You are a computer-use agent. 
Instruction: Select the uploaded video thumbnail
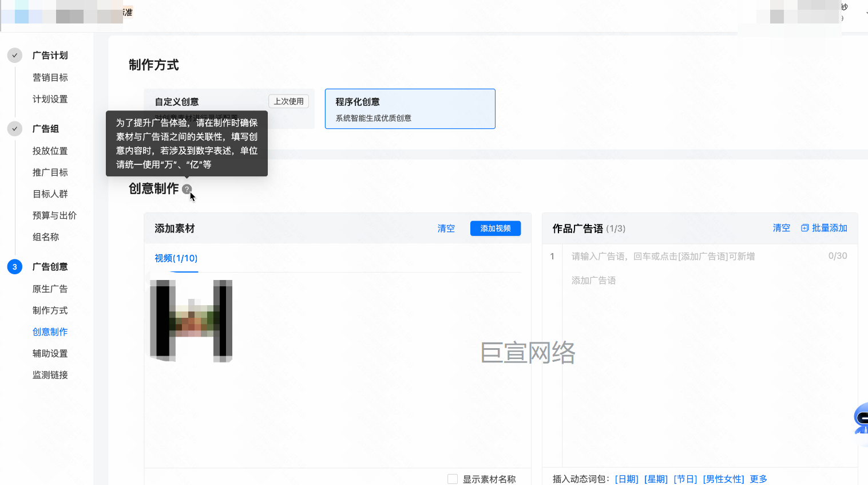tap(191, 321)
